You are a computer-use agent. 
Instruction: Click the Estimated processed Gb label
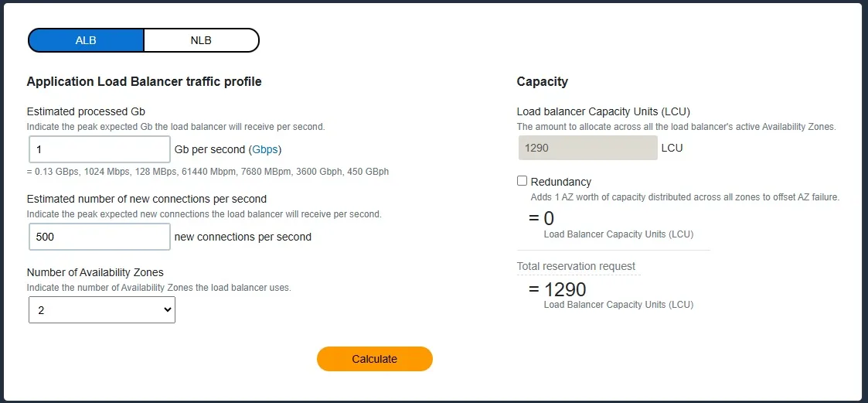tap(86, 111)
